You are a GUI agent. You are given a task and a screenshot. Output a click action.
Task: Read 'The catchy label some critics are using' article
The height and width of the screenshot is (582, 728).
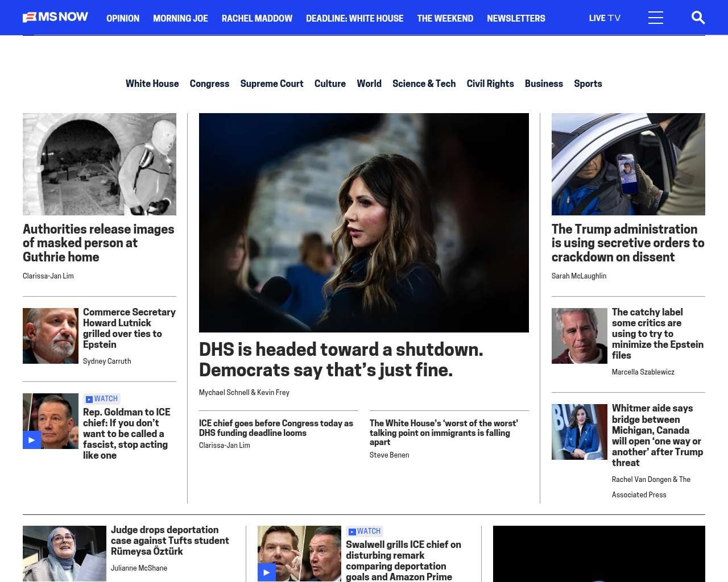657,334
